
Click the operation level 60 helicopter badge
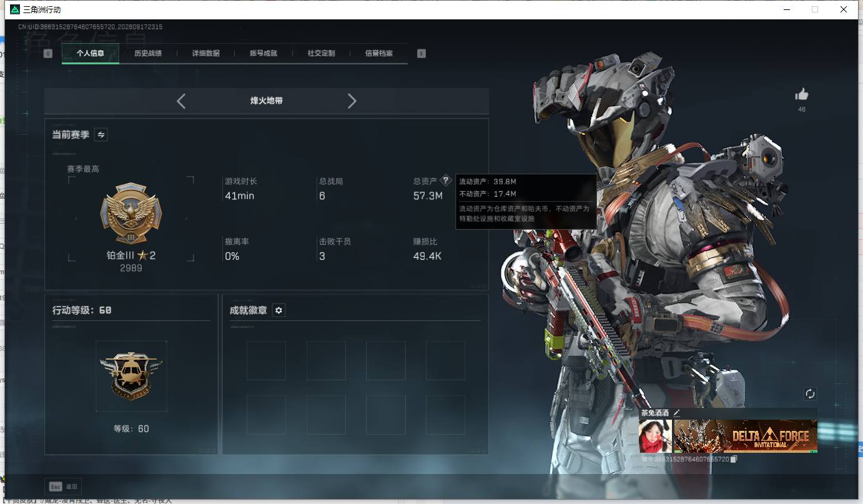(x=131, y=376)
